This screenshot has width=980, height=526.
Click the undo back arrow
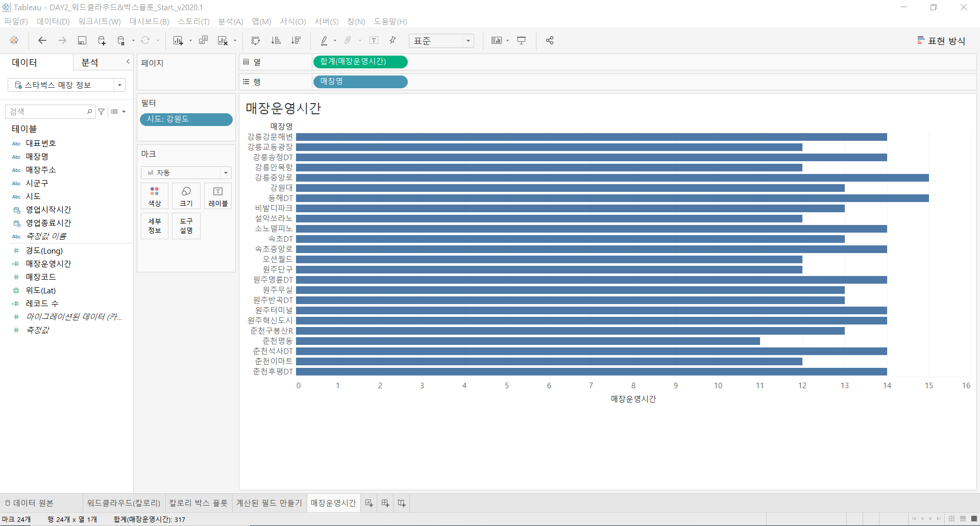(x=42, y=40)
